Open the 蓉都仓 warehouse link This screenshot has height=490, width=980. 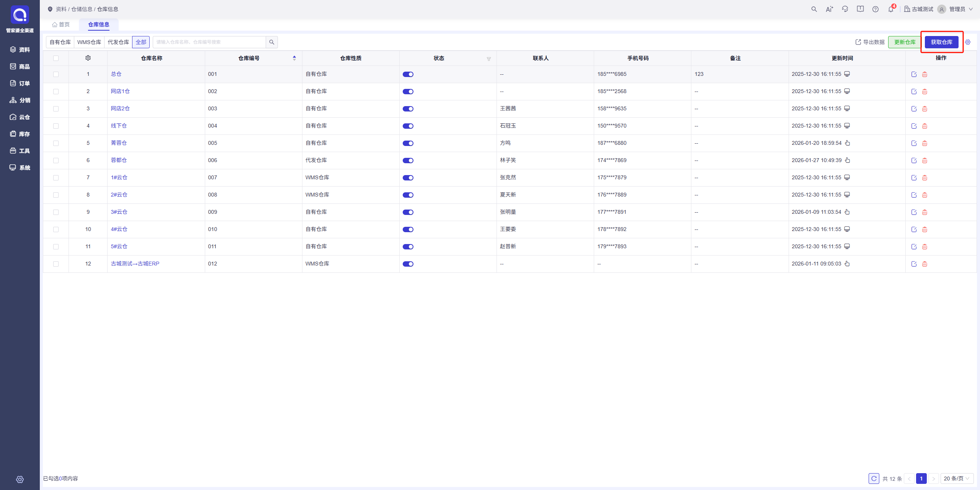tap(119, 160)
